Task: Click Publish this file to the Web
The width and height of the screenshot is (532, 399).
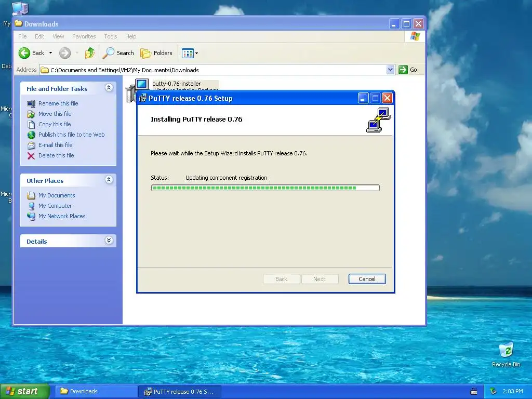Action: pos(71,135)
